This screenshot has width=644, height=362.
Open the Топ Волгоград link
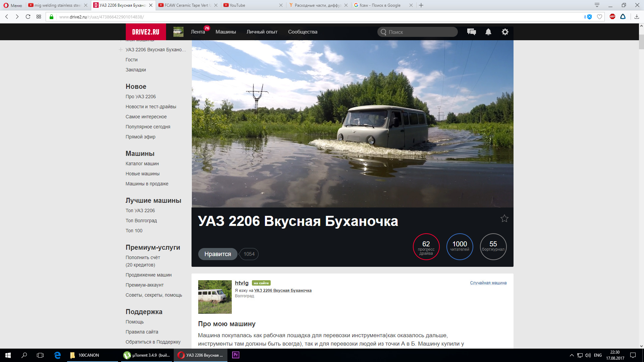[x=141, y=221]
